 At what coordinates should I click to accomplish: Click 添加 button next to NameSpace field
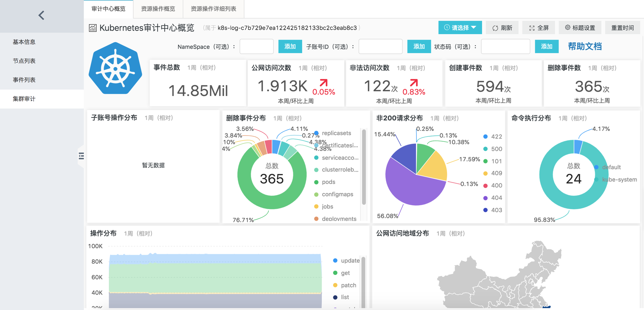[x=290, y=46]
